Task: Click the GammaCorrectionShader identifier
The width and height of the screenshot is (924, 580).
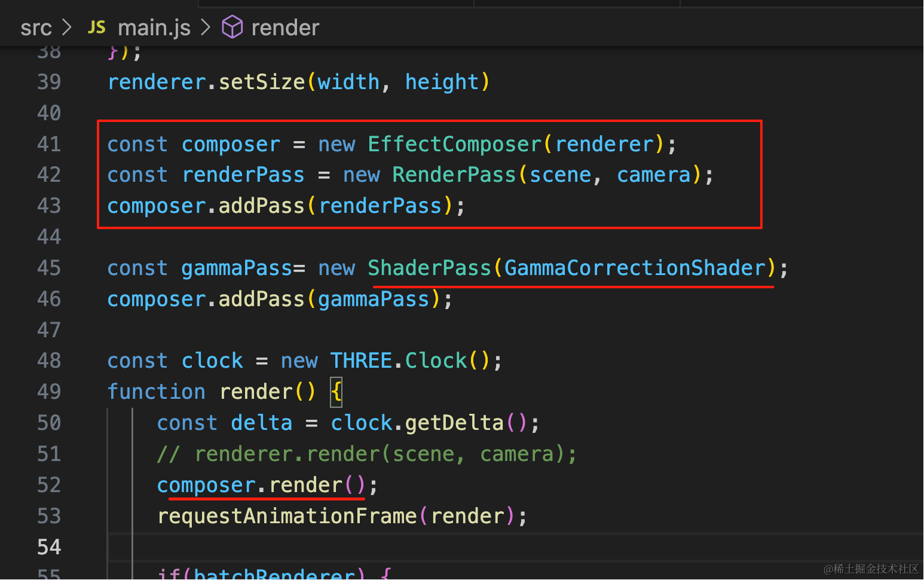Action: [635, 268]
